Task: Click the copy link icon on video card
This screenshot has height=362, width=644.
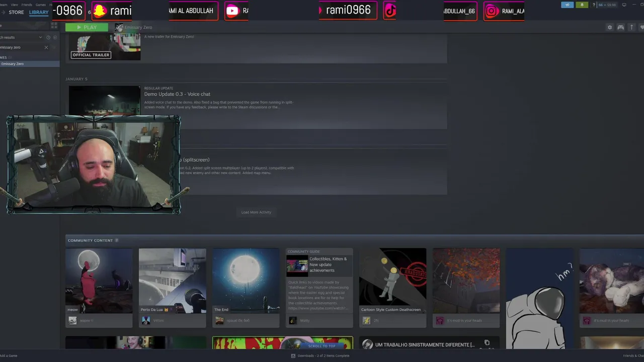Action: point(487,343)
